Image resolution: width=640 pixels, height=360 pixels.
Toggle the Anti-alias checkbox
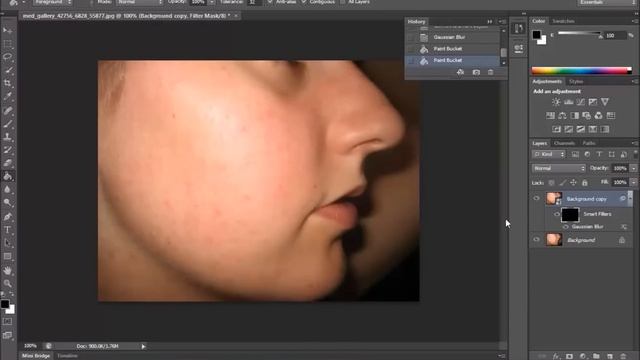click(269, 2)
